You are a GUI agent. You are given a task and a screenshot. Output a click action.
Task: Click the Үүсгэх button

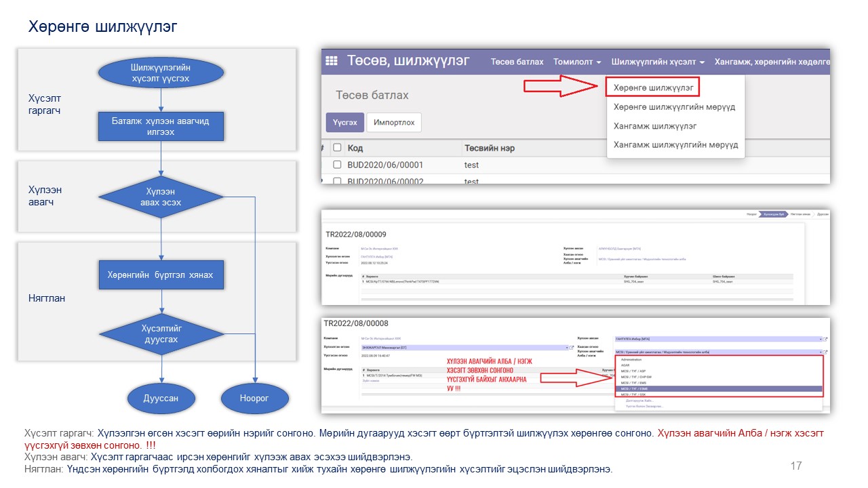345,122
